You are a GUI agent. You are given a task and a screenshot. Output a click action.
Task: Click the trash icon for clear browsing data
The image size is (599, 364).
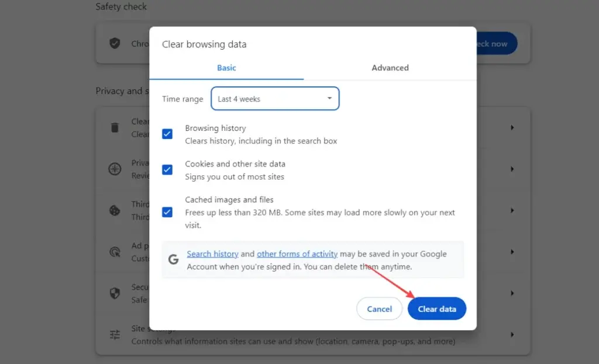point(115,127)
